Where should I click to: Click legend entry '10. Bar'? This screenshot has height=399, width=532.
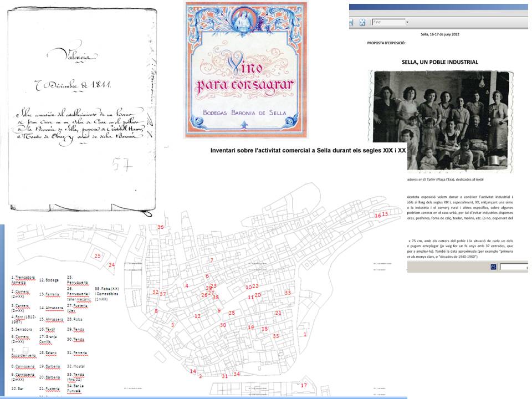click(18, 388)
